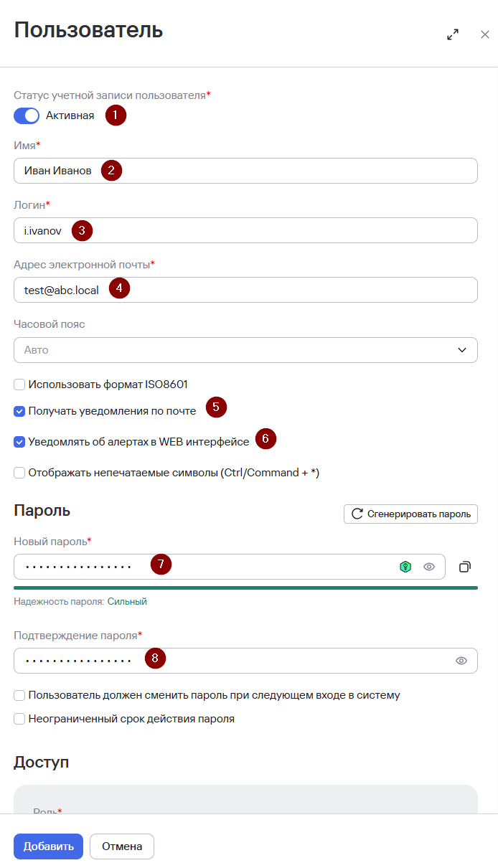Screen dimensions: 498x868
Task: Click the Отмена button
Action: [x=122, y=846]
